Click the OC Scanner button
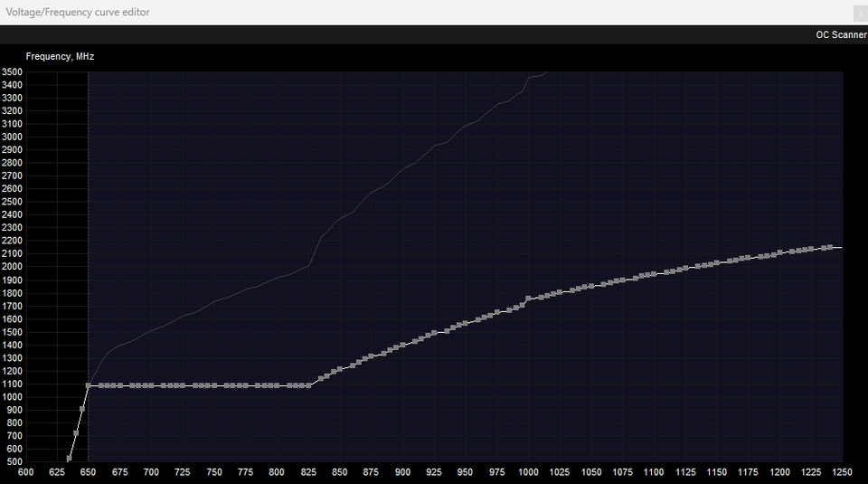868x484 pixels. pyautogui.click(x=840, y=34)
